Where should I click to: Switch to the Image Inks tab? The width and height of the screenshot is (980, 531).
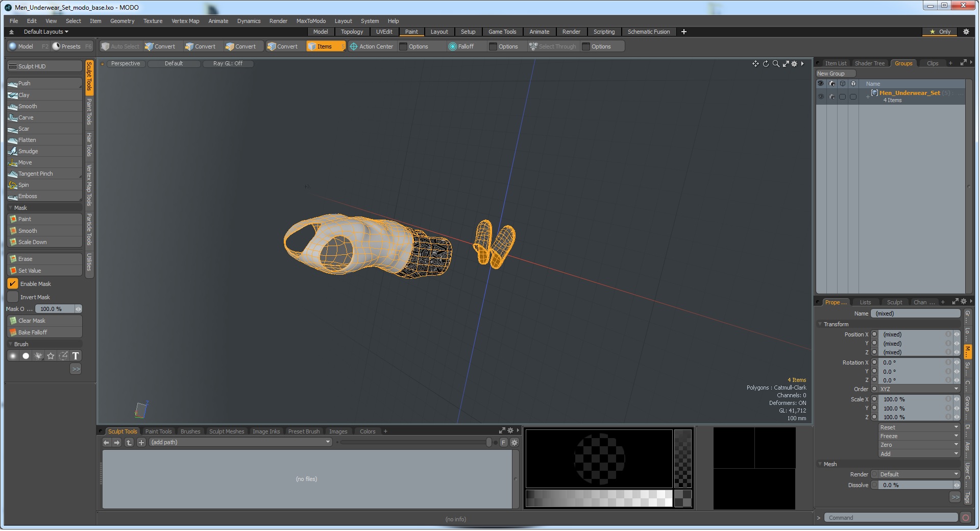[x=266, y=431]
